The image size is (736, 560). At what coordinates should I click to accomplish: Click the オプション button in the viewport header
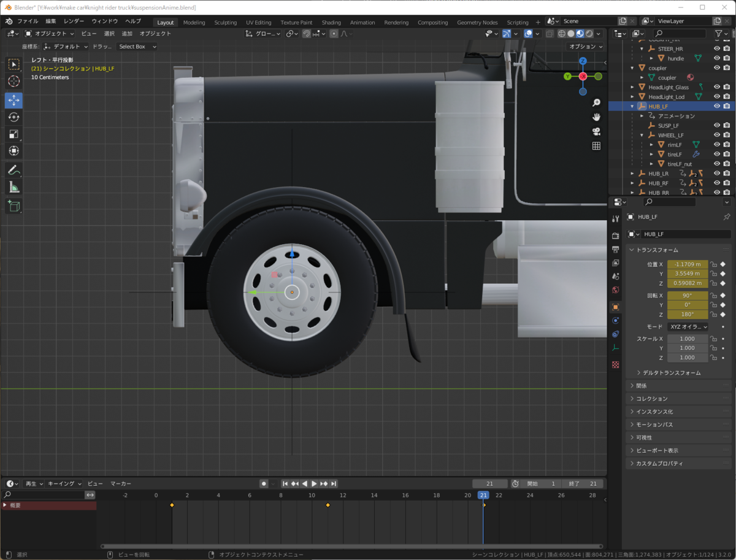585,47
